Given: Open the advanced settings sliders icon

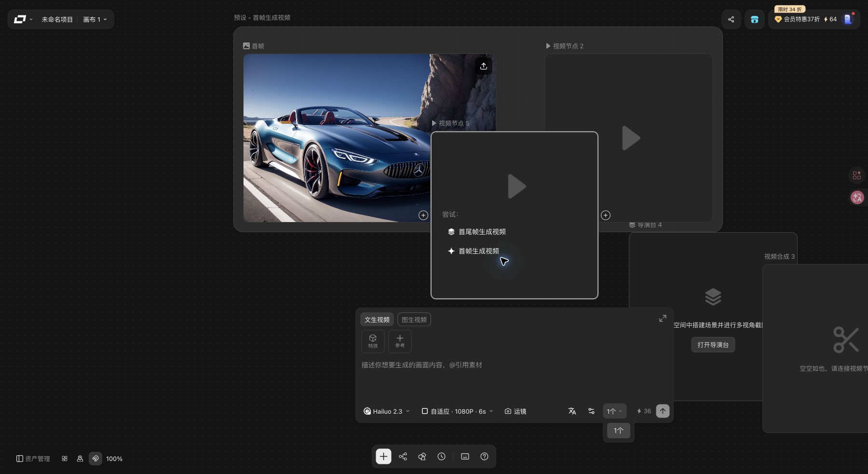Looking at the screenshot, I should pyautogui.click(x=591, y=411).
